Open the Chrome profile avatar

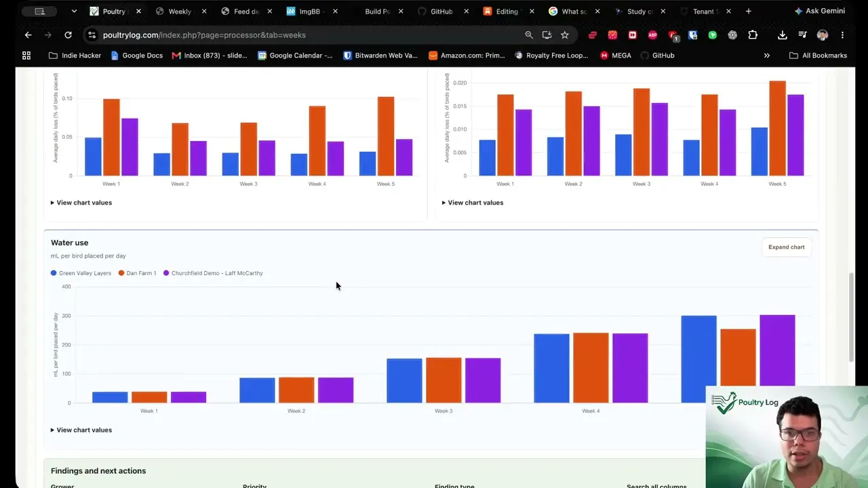tap(822, 35)
